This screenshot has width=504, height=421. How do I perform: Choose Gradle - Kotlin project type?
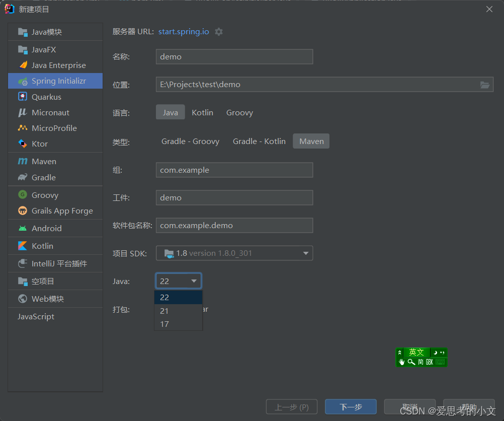[259, 142]
